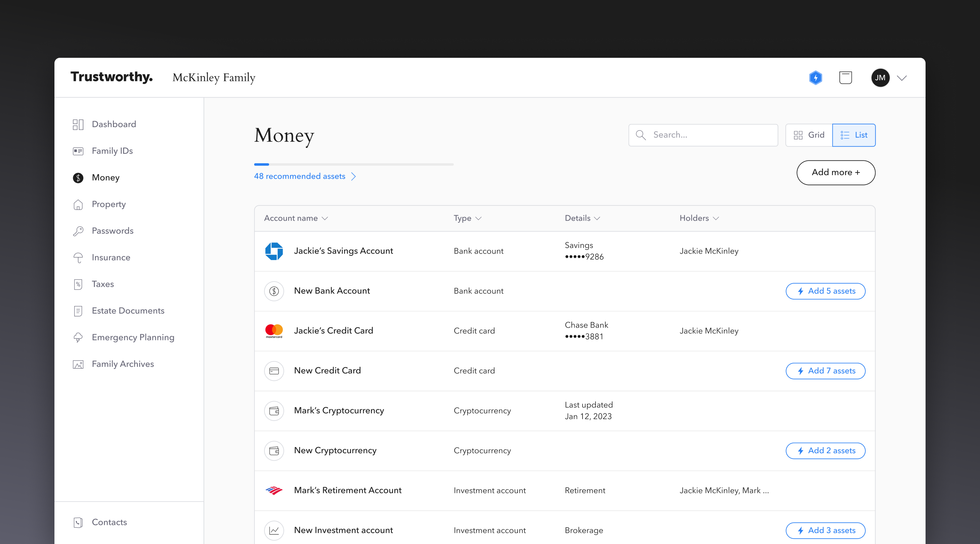980x544 pixels.
Task: Click the search magnifier icon
Action: pos(641,135)
